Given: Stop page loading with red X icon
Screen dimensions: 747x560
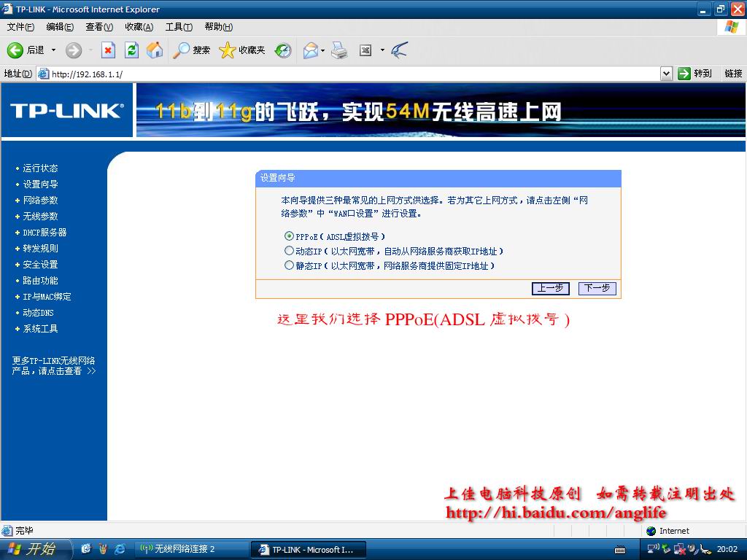Looking at the screenshot, I should (x=108, y=50).
